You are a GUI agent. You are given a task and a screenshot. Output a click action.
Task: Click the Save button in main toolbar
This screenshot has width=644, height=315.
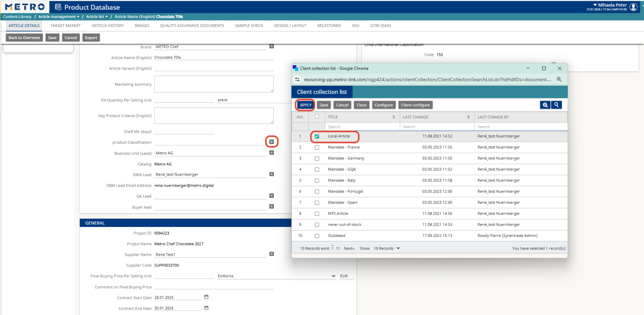tap(52, 37)
